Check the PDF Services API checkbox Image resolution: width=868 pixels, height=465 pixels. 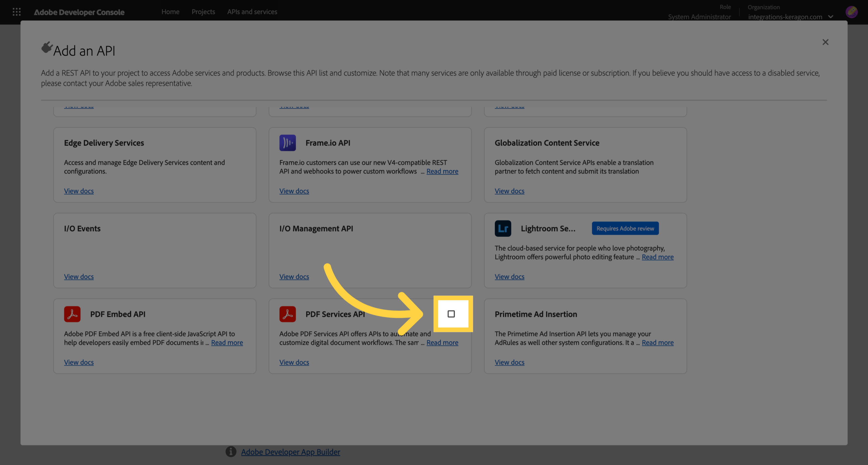click(x=451, y=314)
